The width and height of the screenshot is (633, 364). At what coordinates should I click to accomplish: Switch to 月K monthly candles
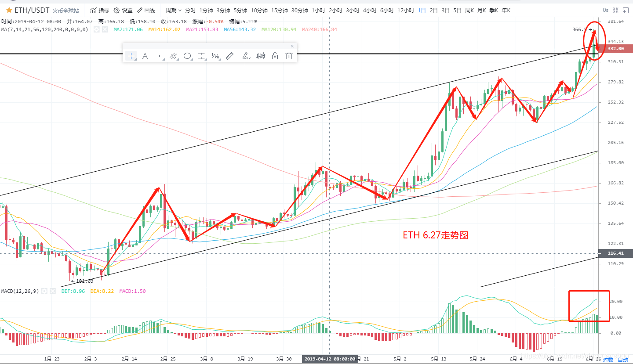pyautogui.click(x=481, y=10)
